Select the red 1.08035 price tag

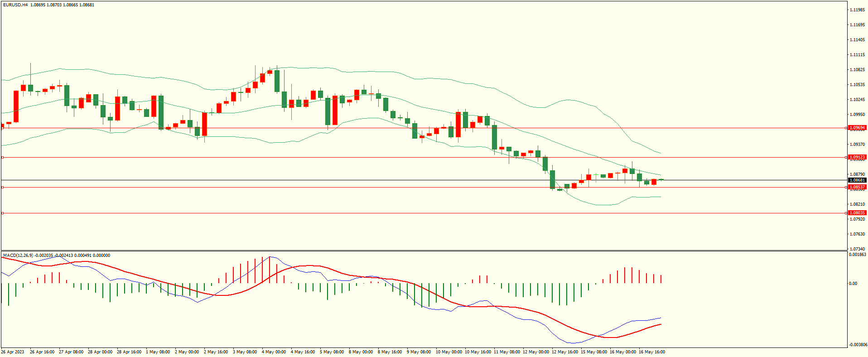[x=857, y=213]
